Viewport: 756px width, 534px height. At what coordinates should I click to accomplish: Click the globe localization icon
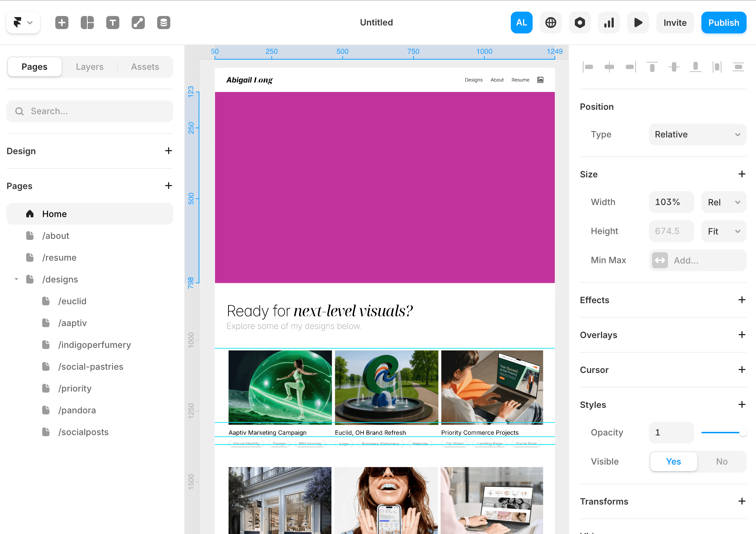coord(550,23)
